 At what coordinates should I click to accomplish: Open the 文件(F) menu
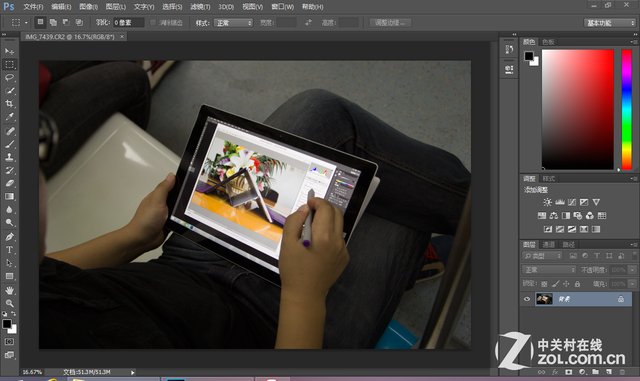coord(33,7)
